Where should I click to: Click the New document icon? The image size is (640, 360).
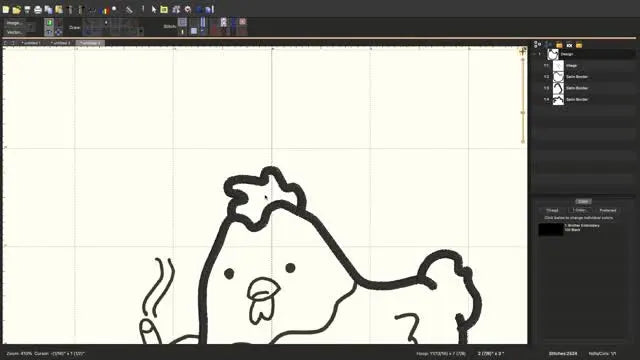point(6,9)
